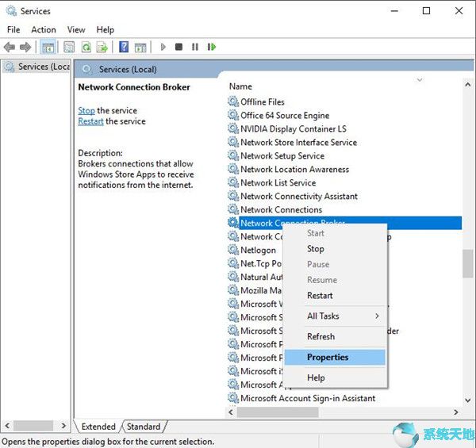Click the Show/Hide Console Tree toolbar icon
Screen dimensions: 476x448
pos(48,48)
